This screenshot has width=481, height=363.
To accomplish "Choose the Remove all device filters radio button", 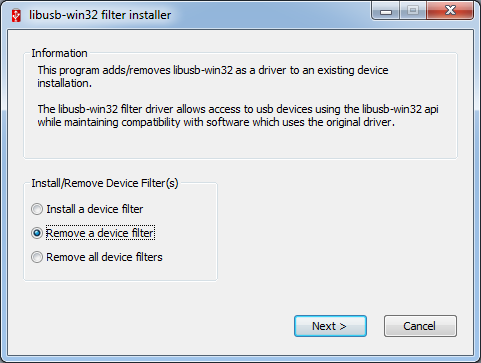I will [37, 257].
